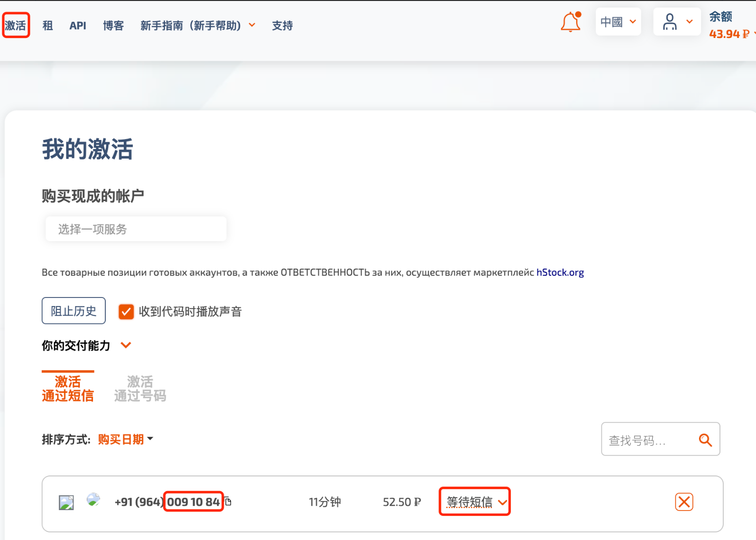Click the service image icon in the row
The image size is (756, 540).
coord(66,503)
